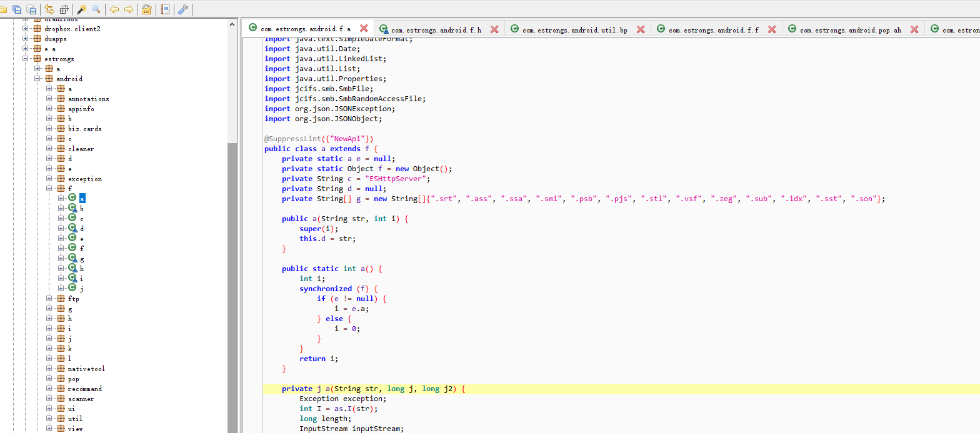Expand the cleaner package node

point(49,149)
